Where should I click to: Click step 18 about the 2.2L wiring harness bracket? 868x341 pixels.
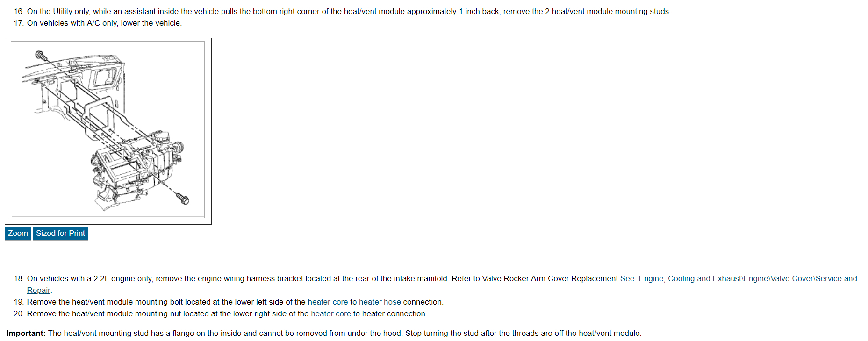pyautogui.click(x=323, y=278)
